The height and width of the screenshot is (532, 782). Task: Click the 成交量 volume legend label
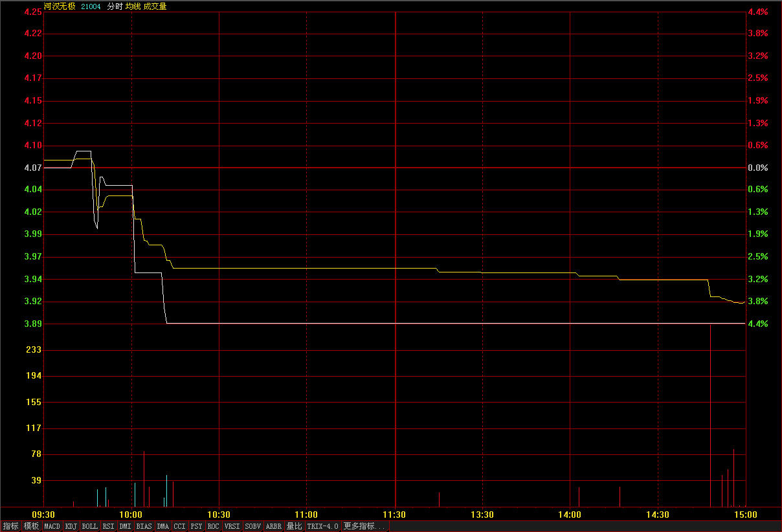tap(155, 6)
